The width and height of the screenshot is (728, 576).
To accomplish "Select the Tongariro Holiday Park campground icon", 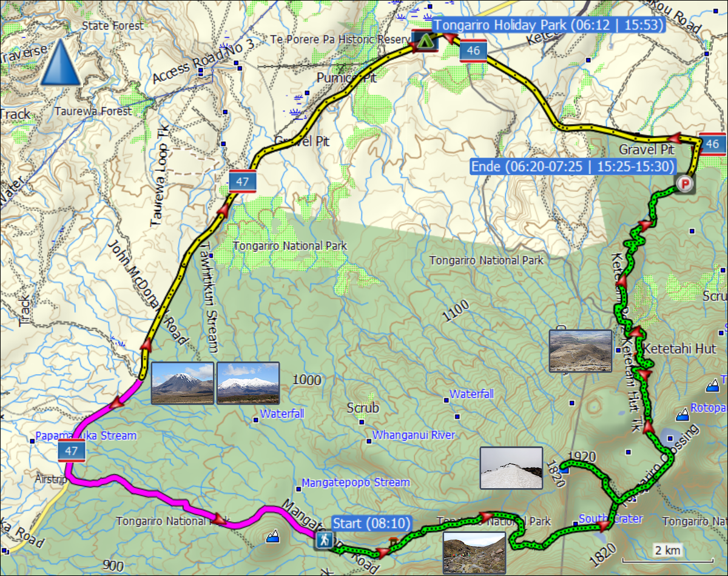I will pyautogui.click(x=425, y=41).
